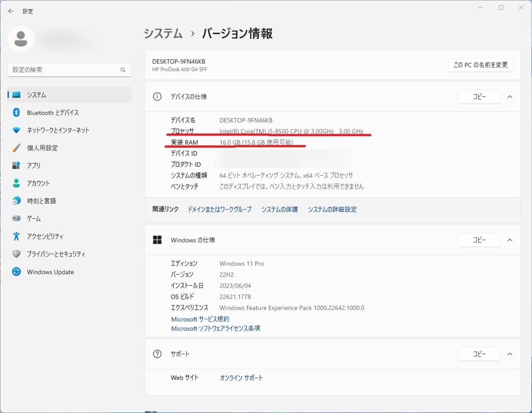Click この PC の名前を変更 button
The height and width of the screenshot is (413, 532).
pos(481,65)
